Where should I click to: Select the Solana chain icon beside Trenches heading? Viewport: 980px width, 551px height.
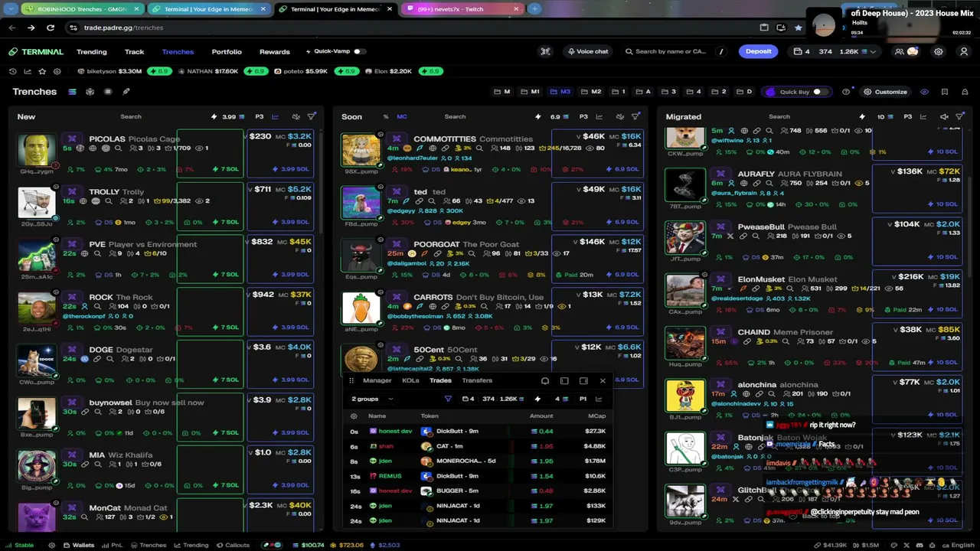(72, 92)
